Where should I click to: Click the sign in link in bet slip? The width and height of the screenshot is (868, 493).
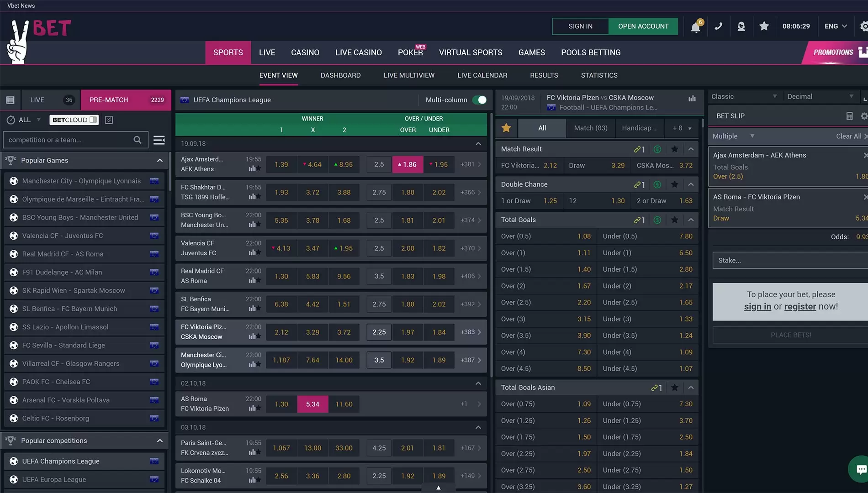[757, 306]
